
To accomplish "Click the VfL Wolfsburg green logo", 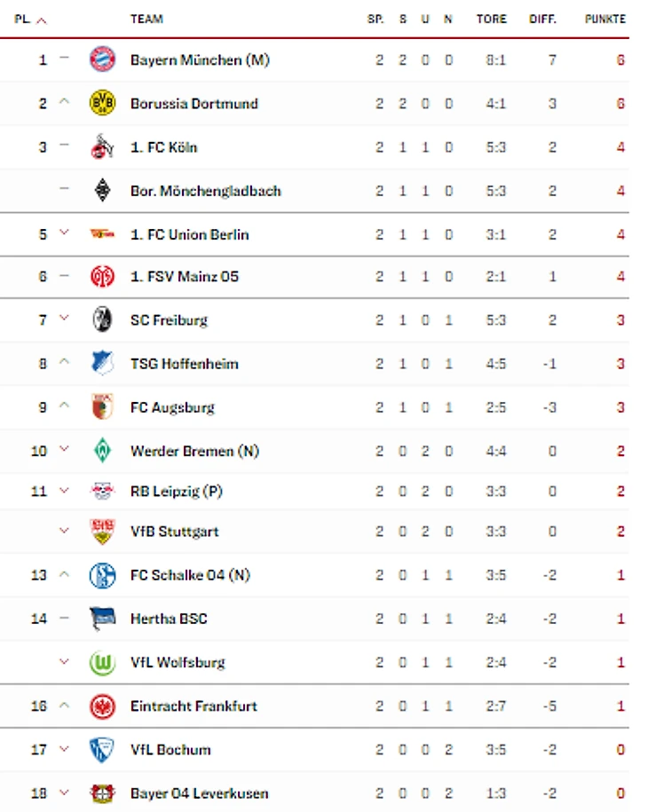I will tap(102, 662).
